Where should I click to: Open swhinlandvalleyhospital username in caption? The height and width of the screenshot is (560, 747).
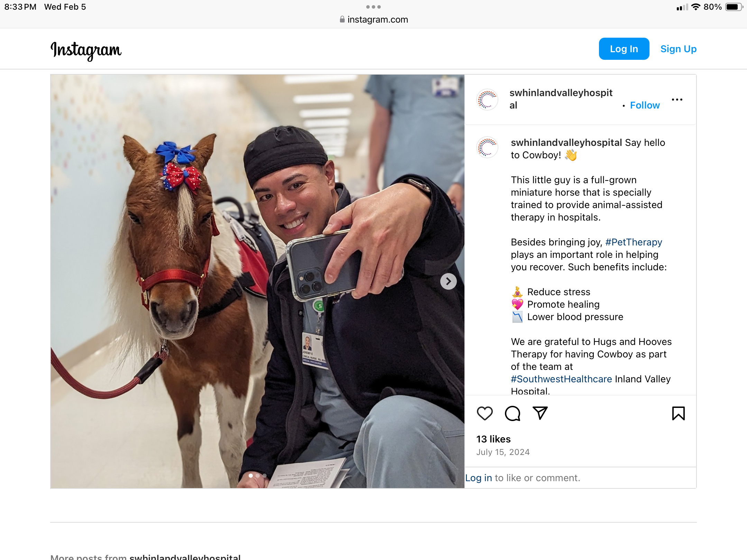pyautogui.click(x=566, y=142)
